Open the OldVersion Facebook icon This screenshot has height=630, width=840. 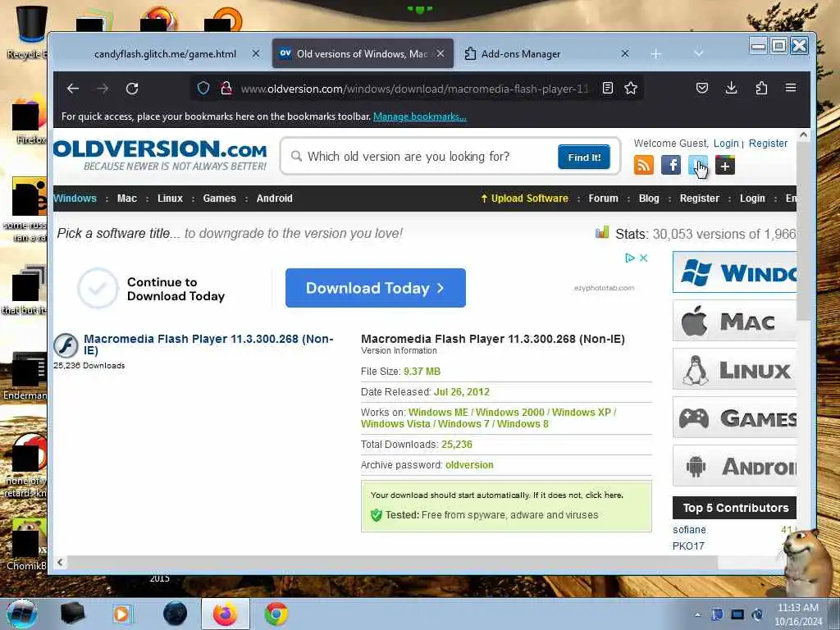coord(671,165)
